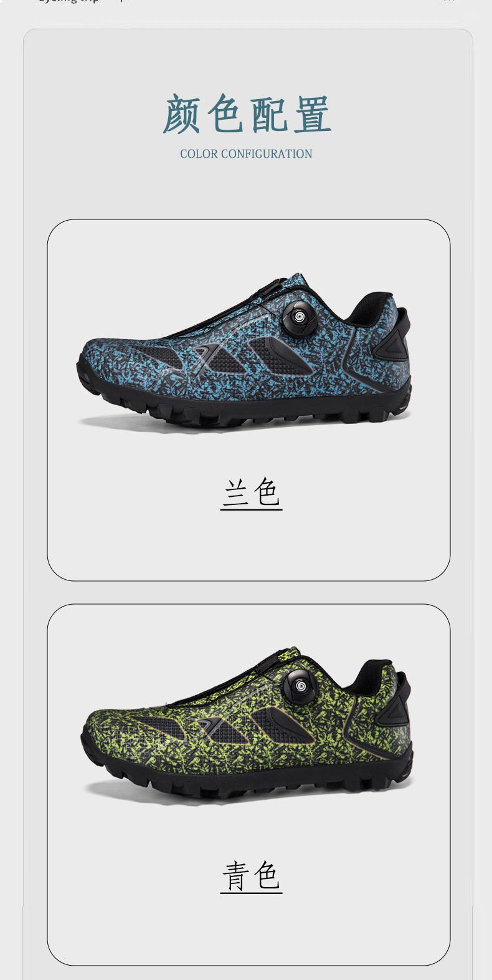
Task: Click the COLOR CONFIGURATION subtitle text
Action: click(246, 154)
